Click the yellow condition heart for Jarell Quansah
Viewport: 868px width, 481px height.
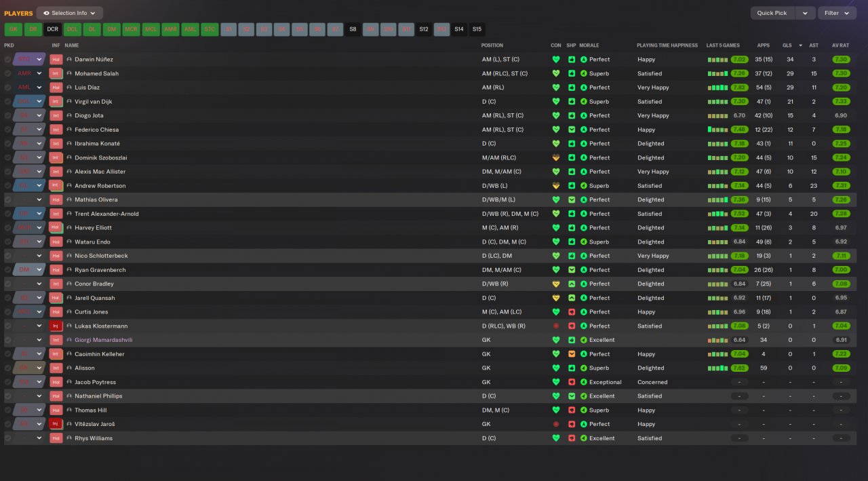[556, 299]
